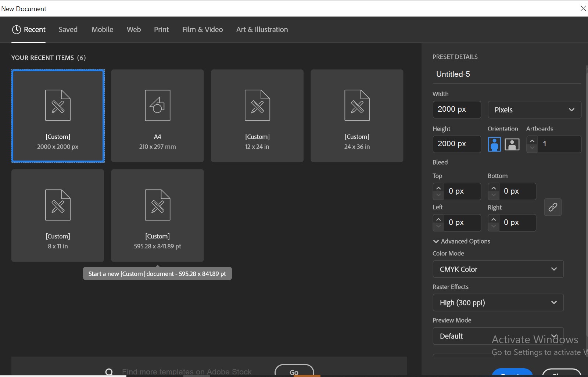Select the Custom 24 x 36 in preset
The image size is (588, 377).
click(357, 116)
